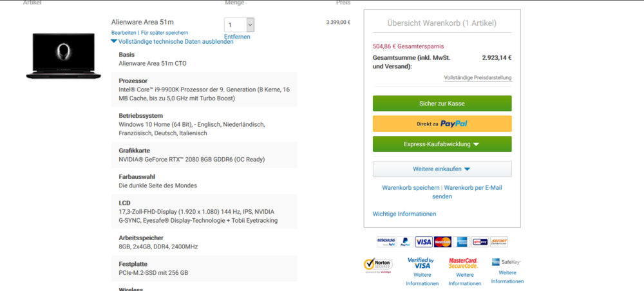Pay using Direkt zu PayPal button
This screenshot has height=291, width=644.
point(442,124)
